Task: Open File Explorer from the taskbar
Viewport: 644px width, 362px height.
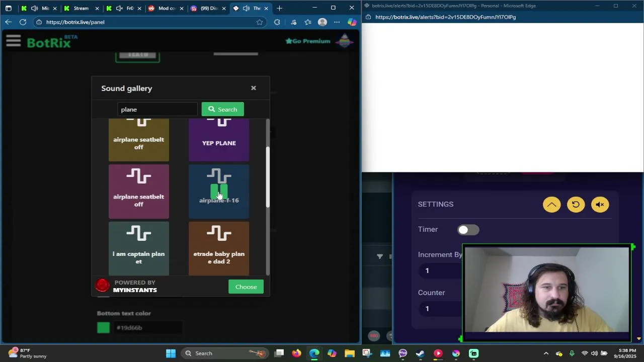Action: (x=349, y=353)
